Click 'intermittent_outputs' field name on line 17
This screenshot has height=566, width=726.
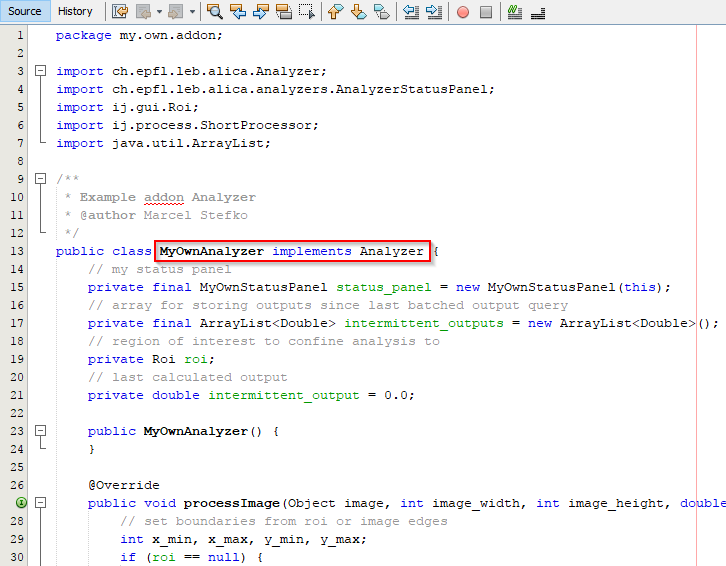[423, 323]
